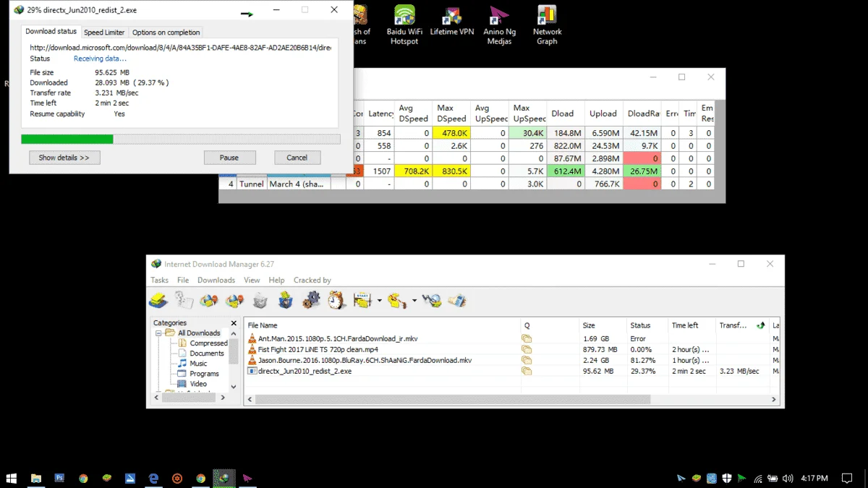Select the Video category
The image size is (868, 488).
(x=198, y=384)
